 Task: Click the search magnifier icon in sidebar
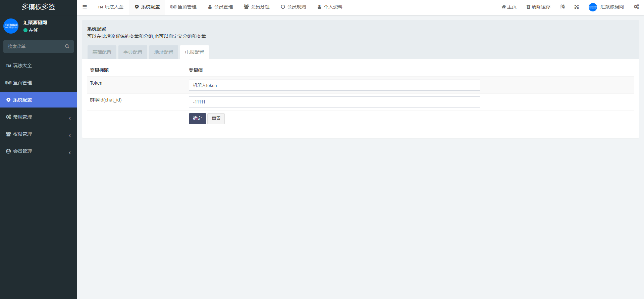coord(67,46)
